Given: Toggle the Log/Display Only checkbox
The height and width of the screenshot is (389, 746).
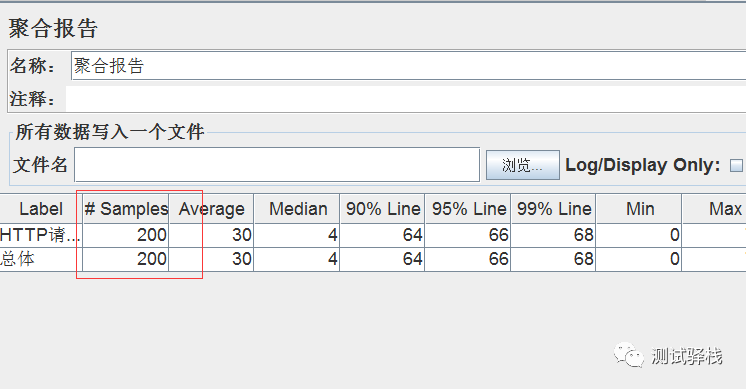Looking at the screenshot, I should click(736, 165).
